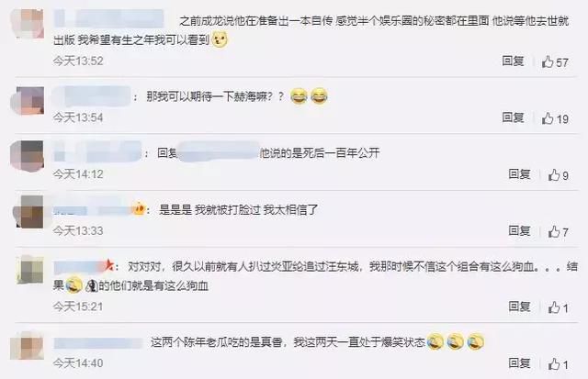588x379 pixels.
Task: Reply to the comment posted at 14:12
Action: pyautogui.click(x=519, y=174)
